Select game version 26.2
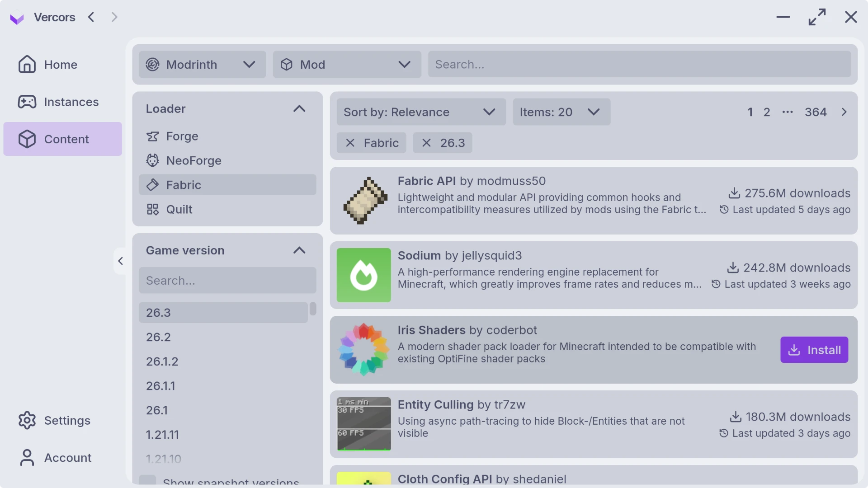 click(x=223, y=337)
